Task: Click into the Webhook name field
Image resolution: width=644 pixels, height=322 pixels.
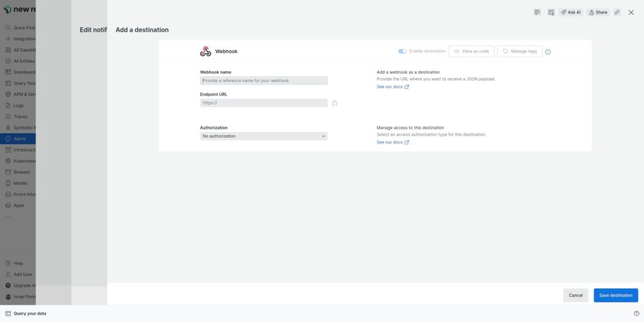Action: point(264,80)
